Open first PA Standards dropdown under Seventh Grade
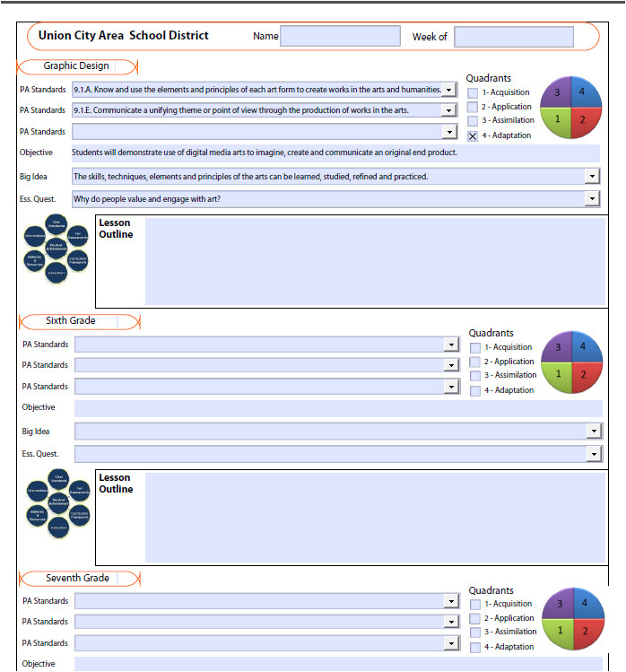 [451, 601]
